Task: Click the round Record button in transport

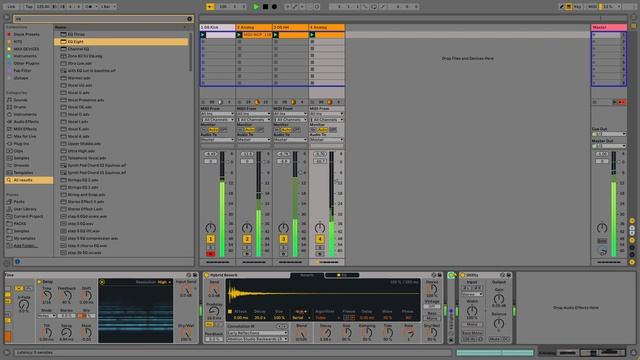Action: [x=274, y=7]
